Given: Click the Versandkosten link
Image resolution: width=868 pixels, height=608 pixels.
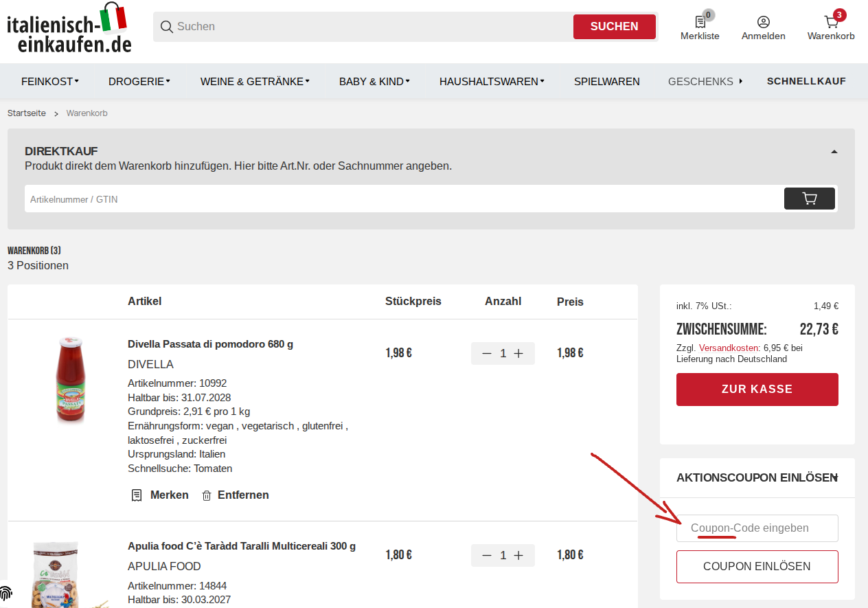Looking at the screenshot, I should pyautogui.click(x=729, y=348).
